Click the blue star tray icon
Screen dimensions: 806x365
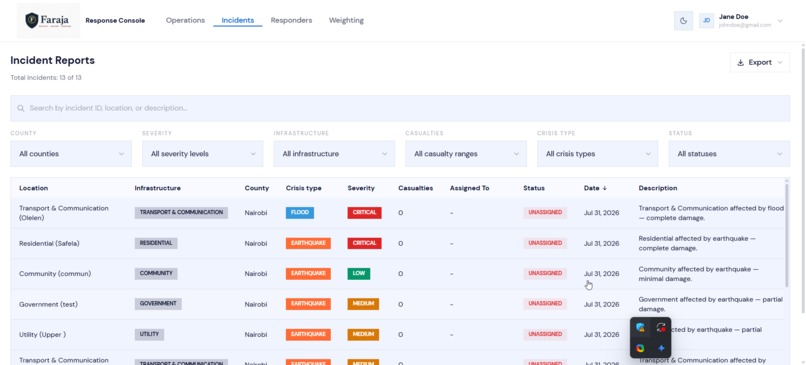tap(661, 348)
